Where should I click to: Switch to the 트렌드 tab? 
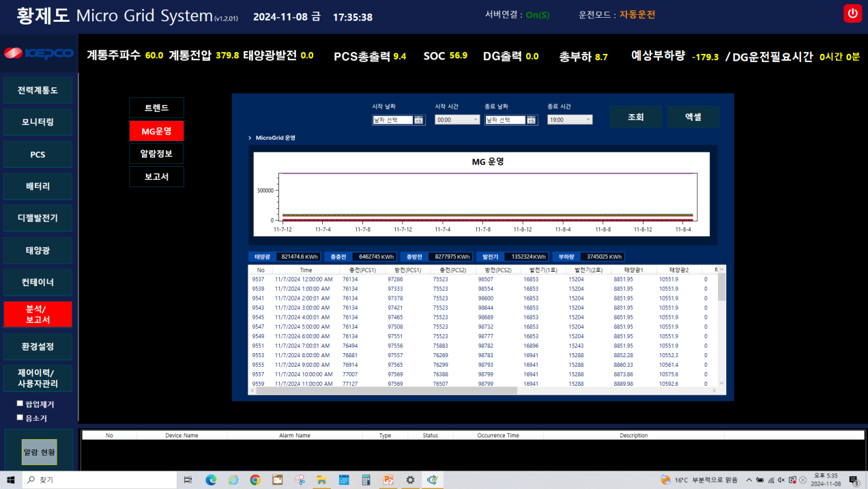(x=156, y=107)
